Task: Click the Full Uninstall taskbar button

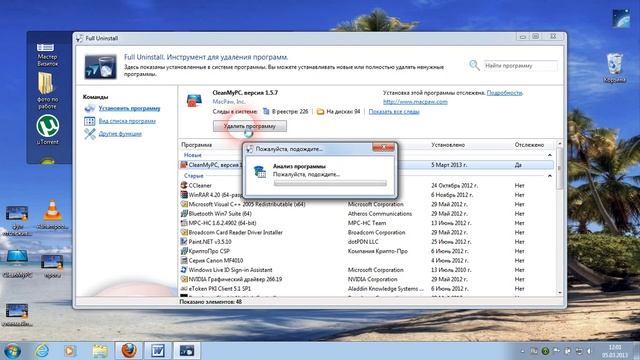Action: (187, 351)
